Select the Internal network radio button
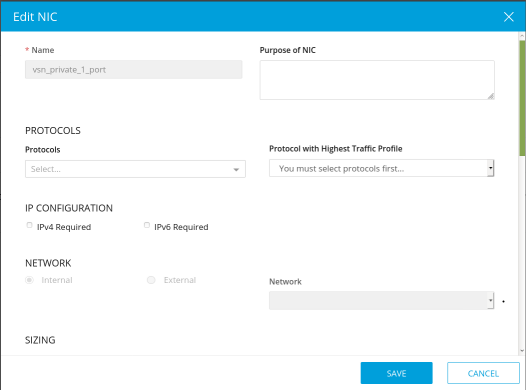 click(30, 280)
